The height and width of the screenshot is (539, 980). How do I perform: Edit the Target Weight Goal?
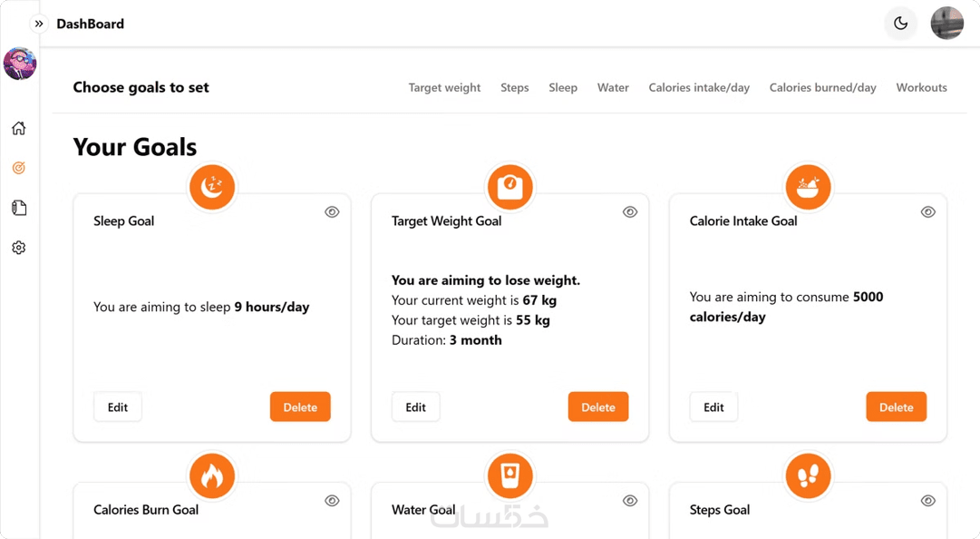click(416, 407)
